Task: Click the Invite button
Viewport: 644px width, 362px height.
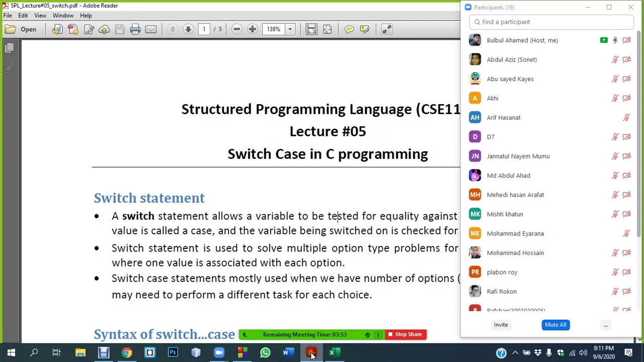Action: click(x=501, y=325)
